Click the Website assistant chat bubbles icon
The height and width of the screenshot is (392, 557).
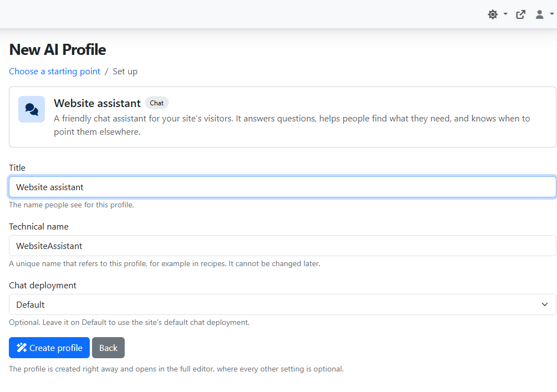pyautogui.click(x=32, y=109)
